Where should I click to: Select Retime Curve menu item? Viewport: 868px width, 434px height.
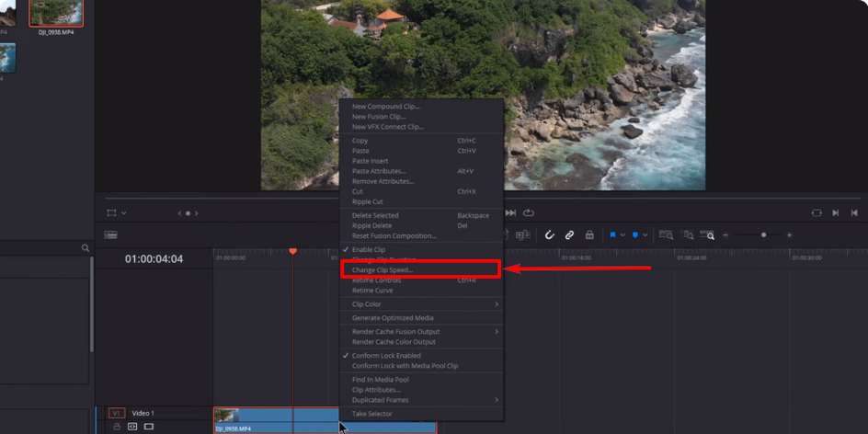click(x=421, y=291)
